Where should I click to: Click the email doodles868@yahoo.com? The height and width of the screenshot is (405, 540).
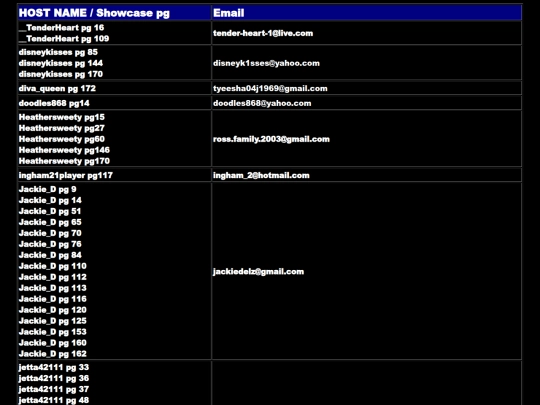tap(262, 103)
